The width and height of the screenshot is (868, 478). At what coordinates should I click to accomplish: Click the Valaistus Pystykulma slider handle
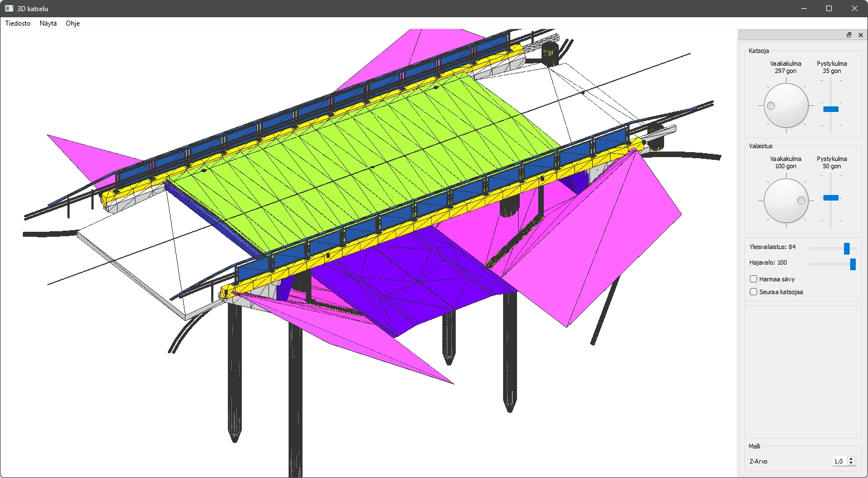[831, 198]
